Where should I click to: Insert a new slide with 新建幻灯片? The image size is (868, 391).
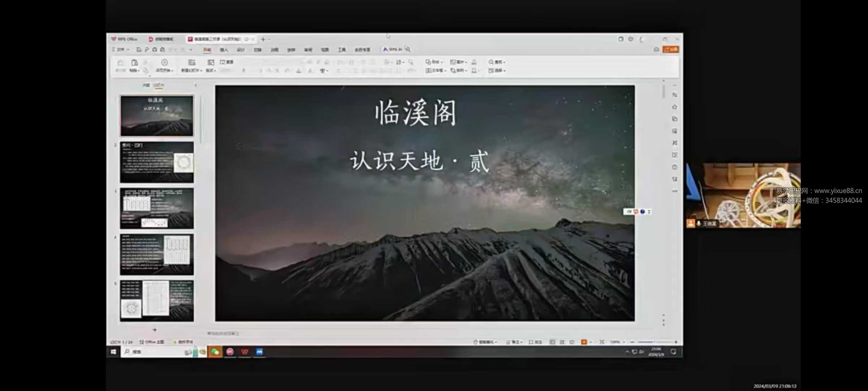click(x=192, y=66)
